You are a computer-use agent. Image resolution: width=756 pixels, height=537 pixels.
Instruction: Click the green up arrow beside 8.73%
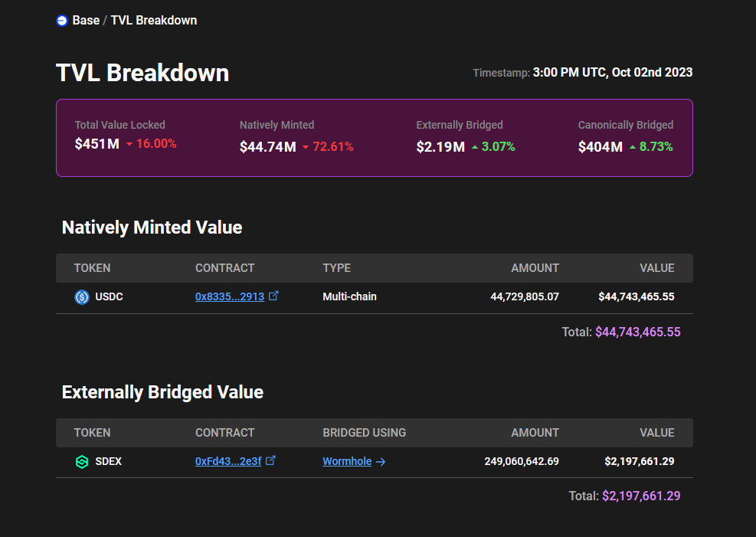tap(633, 147)
